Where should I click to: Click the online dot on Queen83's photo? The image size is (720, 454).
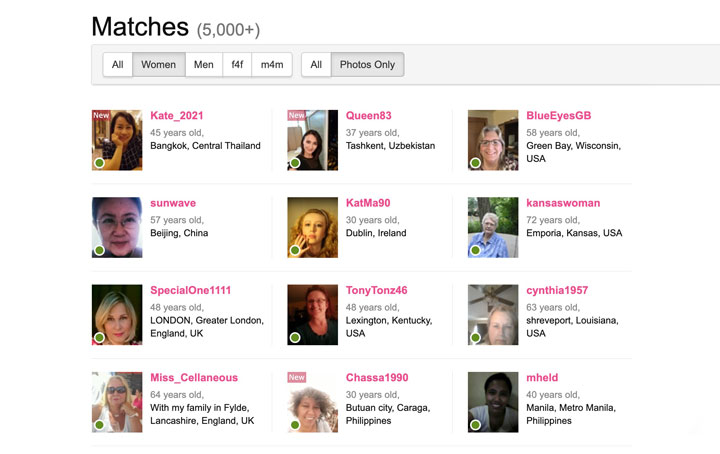pyautogui.click(x=295, y=163)
